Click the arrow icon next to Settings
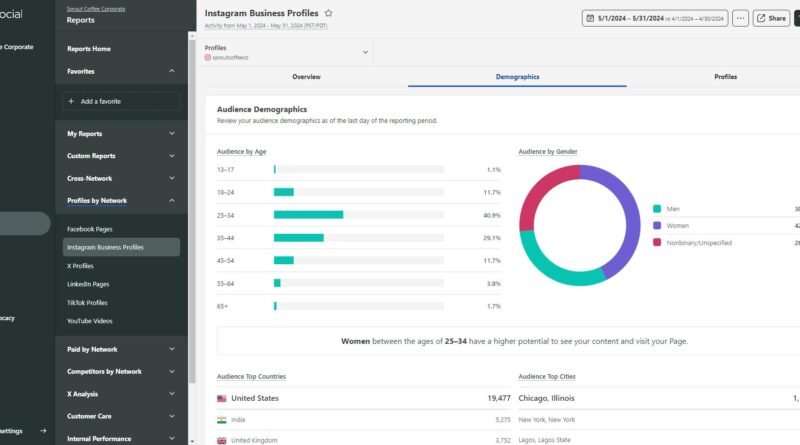 tap(43, 431)
